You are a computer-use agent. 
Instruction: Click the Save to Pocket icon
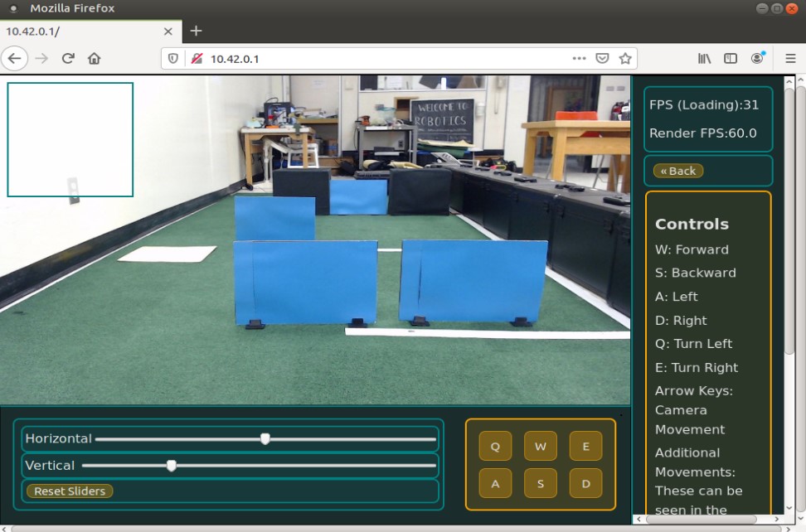[603, 59]
